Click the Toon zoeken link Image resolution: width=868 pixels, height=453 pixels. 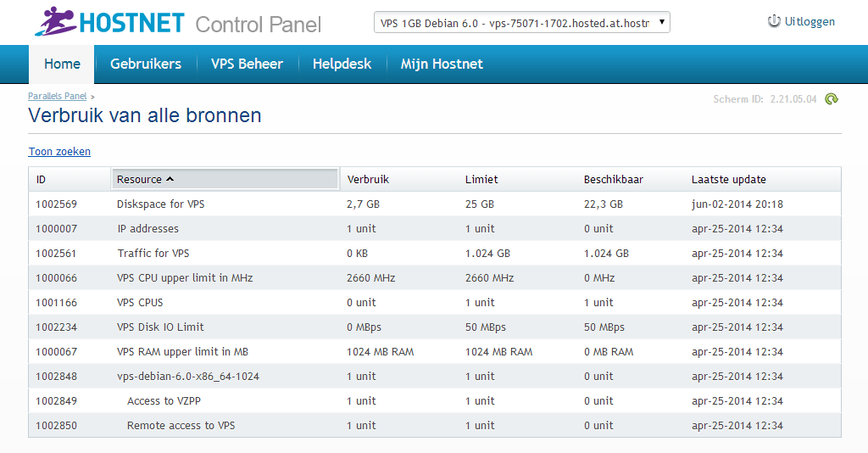[59, 152]
